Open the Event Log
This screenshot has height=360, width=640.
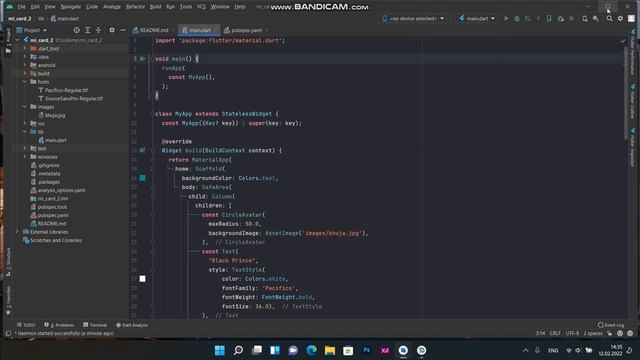point(611,325)
